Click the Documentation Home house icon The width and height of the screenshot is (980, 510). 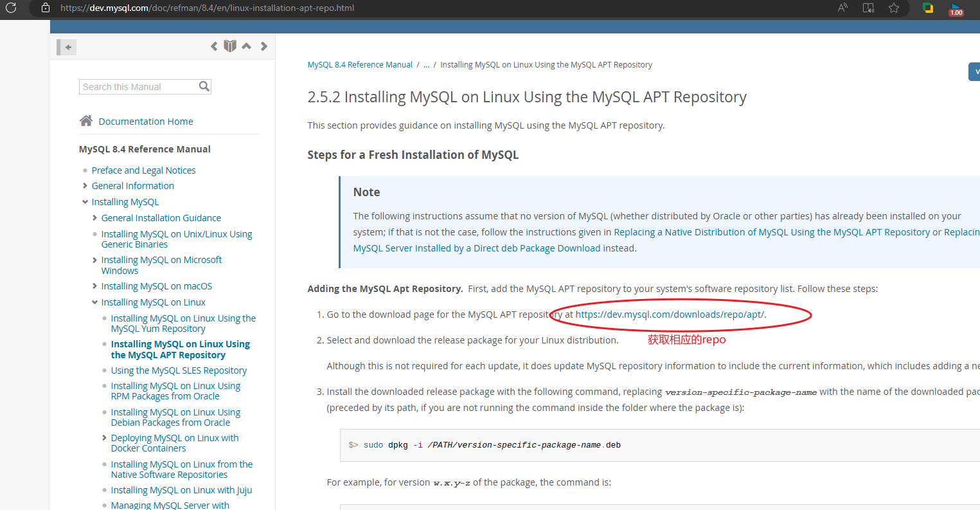pos(86,121)
